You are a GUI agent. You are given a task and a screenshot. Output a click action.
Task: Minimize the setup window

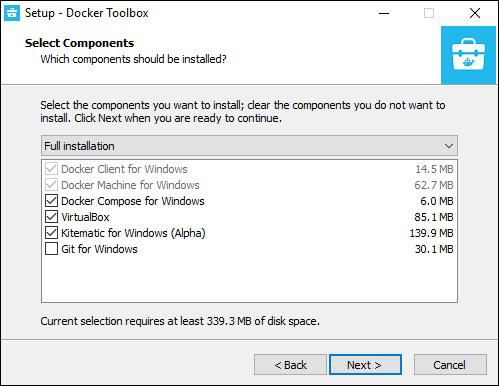pyautogui.click(x=384, y=13)
